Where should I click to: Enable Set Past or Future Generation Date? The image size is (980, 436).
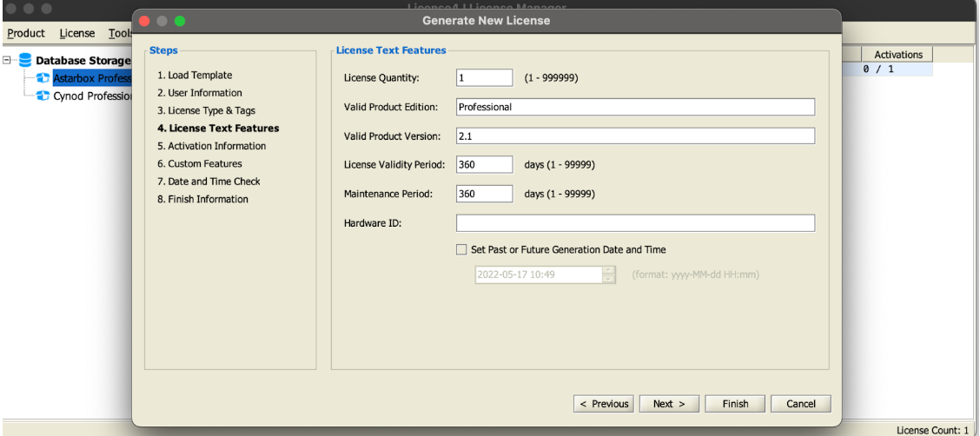(x=462, y=249)
